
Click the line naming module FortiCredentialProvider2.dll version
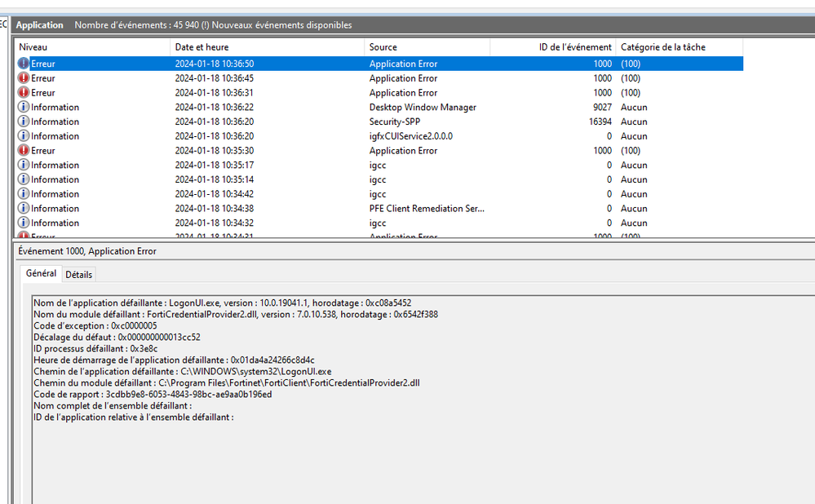pyautogui.click(x=236, y=314)
